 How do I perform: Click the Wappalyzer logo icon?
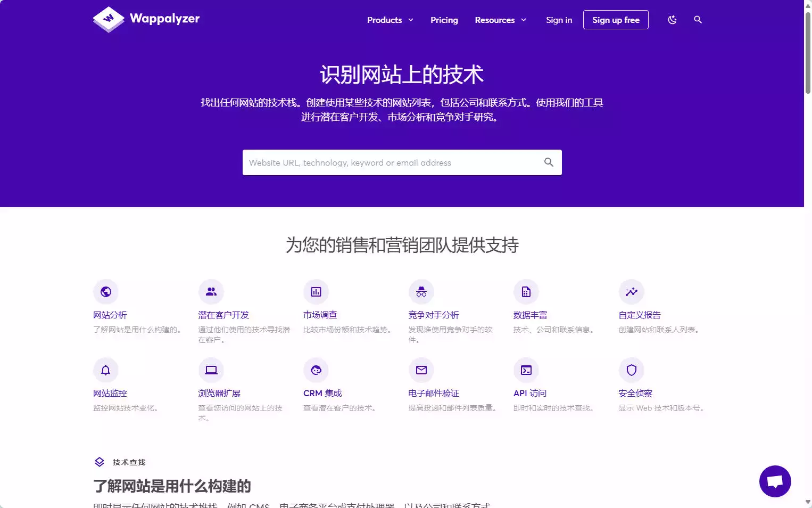click(109, 19)
